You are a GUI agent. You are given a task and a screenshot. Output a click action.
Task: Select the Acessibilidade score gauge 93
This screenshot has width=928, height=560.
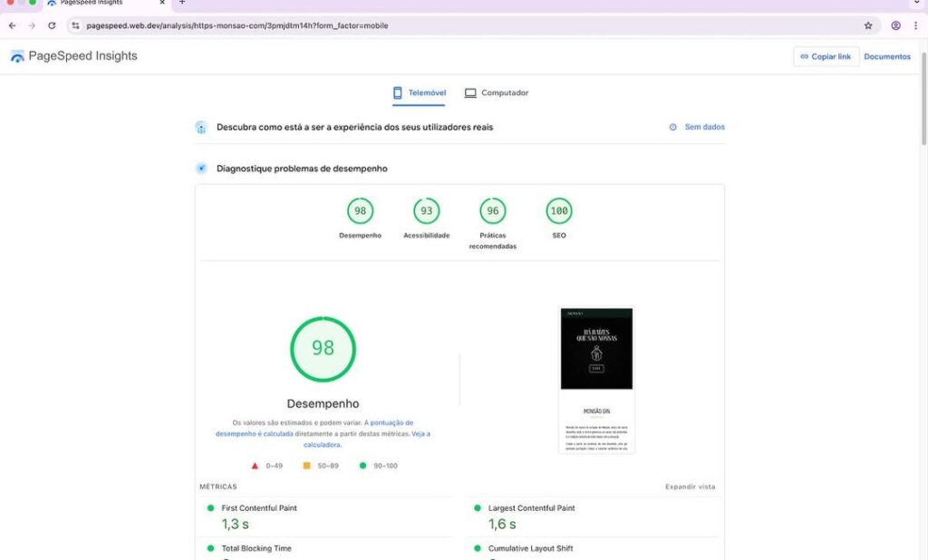pyautogui.click(x=426, y=211)
